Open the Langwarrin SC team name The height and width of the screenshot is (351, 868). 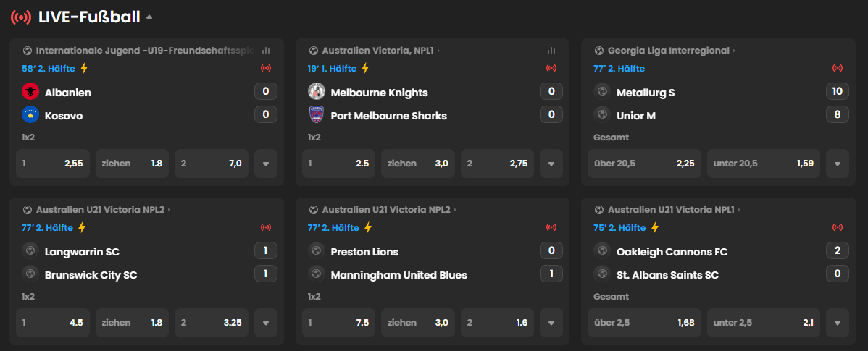pyautogui.click(x=82, y=252)
